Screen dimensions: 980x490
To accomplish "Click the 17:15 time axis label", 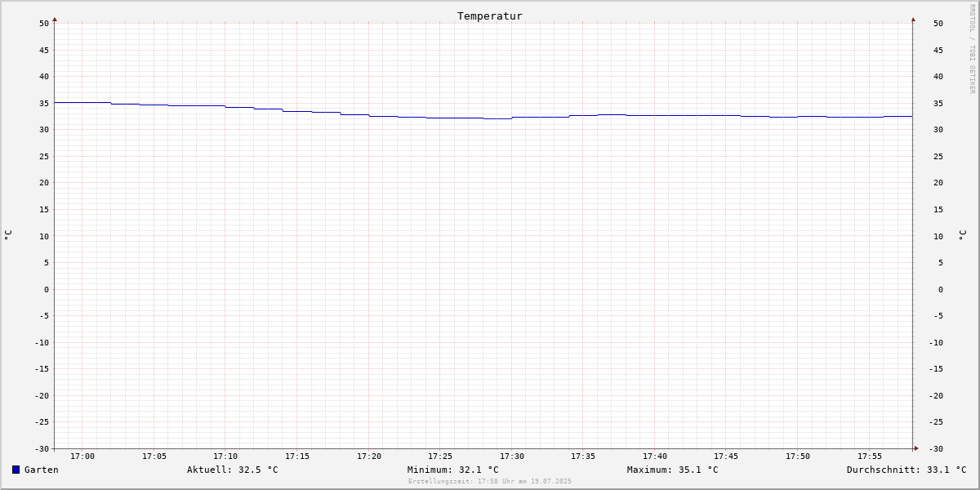I will [x=297, y=457].
